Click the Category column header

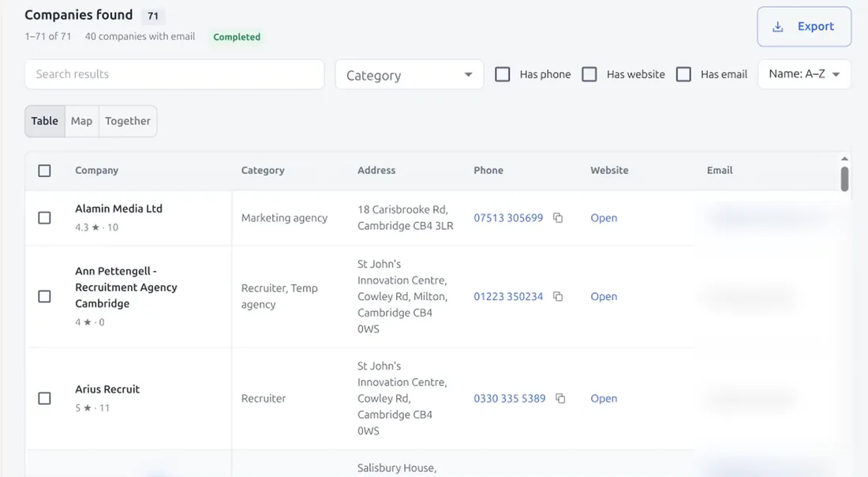tap(263, 170)
